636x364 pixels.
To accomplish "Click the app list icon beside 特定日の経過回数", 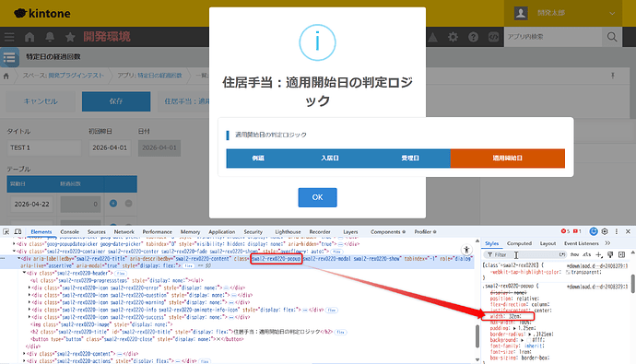I will 9,57.
